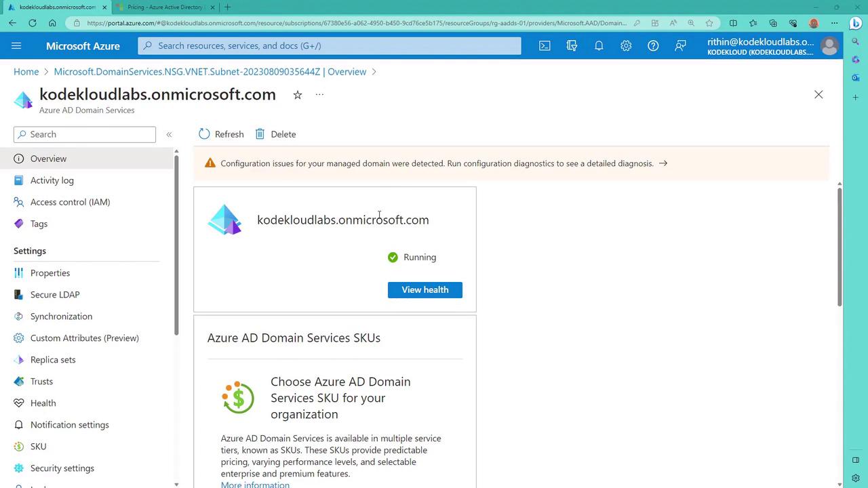Open Edge sidebar settings gear at the bottom
The image size is (868, 488).
click(x=856, y=478)
